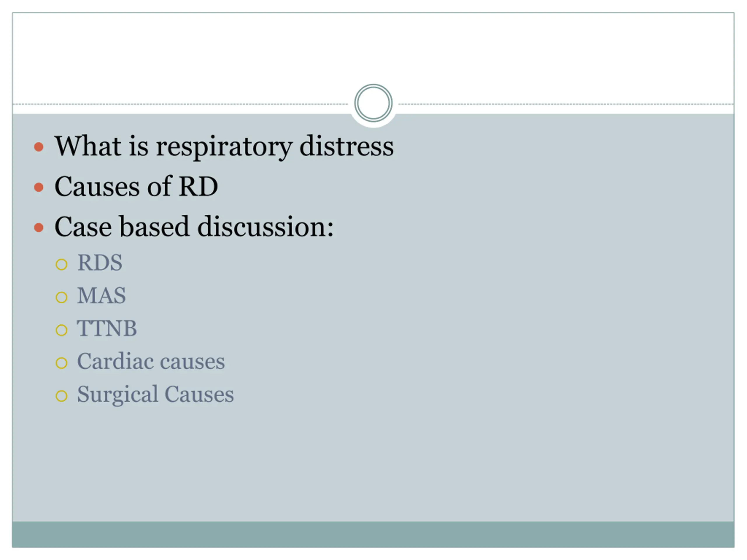Image resolution: width=747 pixels, height=560 pixels.
Task: Click the yellow ring bullet next to TTNB
Action: coord(62,330)
